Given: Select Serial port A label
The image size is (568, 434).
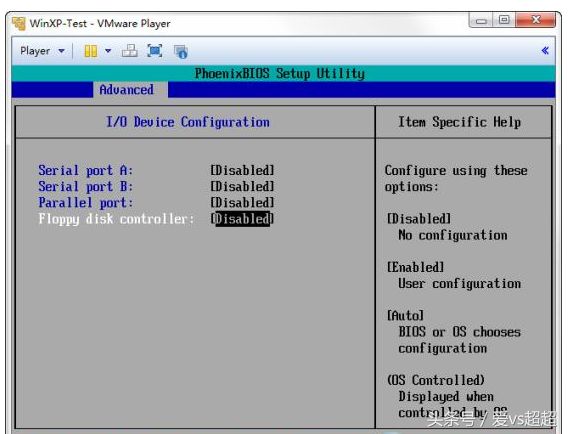Looking at the screenshot, I should pos(86,170).
